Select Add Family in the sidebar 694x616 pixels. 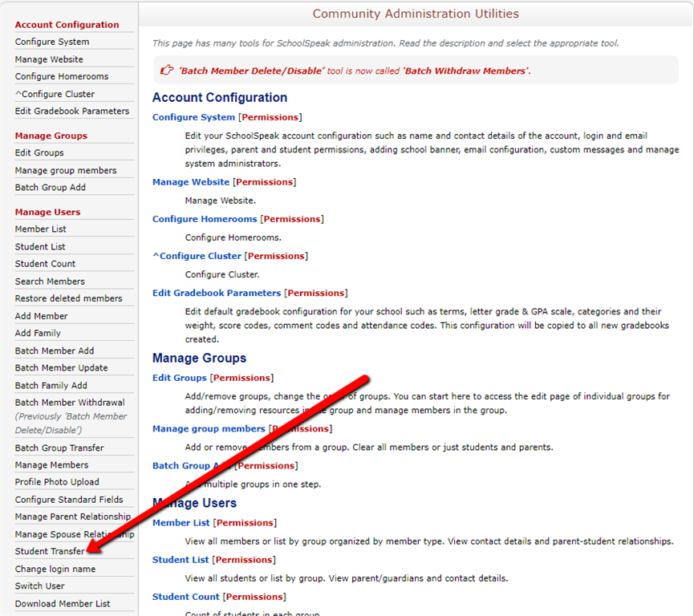(38, 333)
